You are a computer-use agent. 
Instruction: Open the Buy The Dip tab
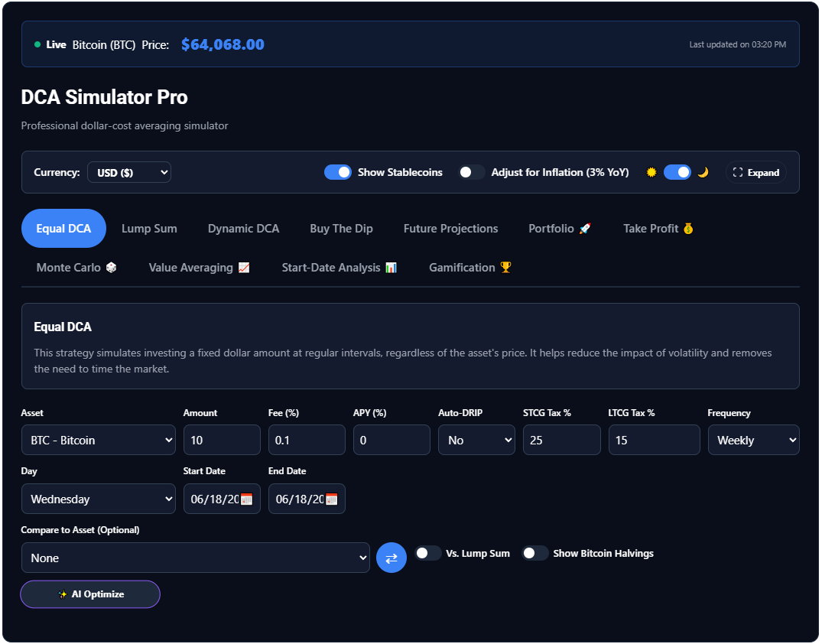341,229
